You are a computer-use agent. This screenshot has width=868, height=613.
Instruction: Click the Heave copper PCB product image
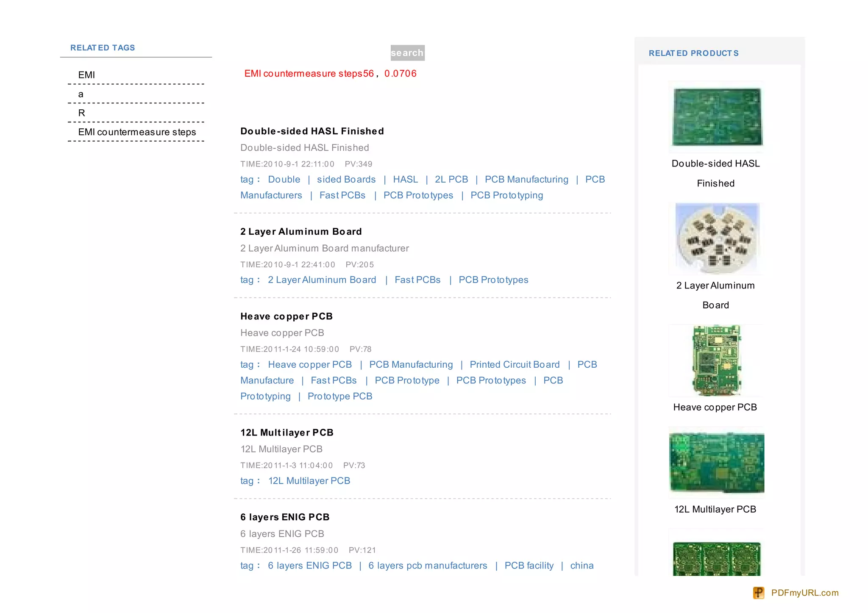coord(717,361)
